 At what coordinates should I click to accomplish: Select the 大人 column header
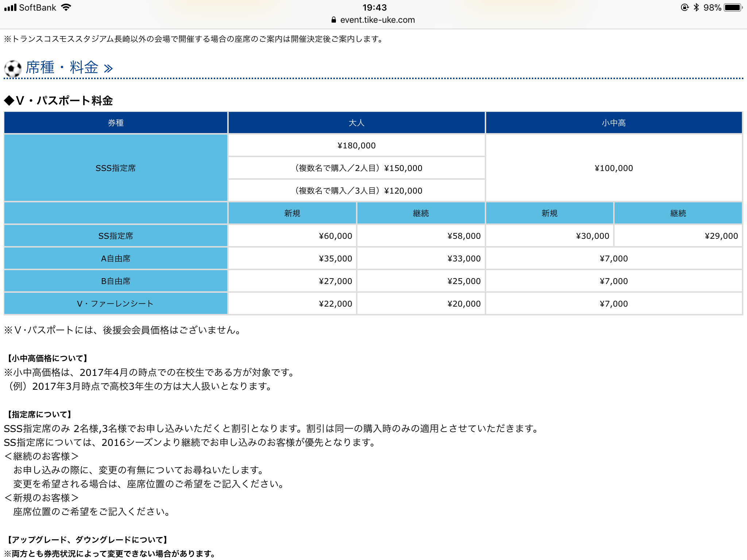pos(356,123)
